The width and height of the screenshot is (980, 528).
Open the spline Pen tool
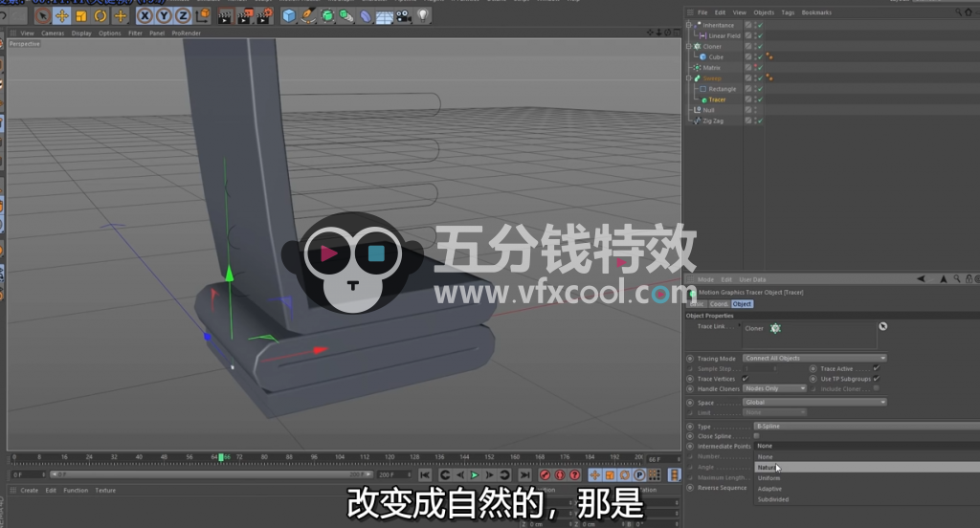pos(308,16)
